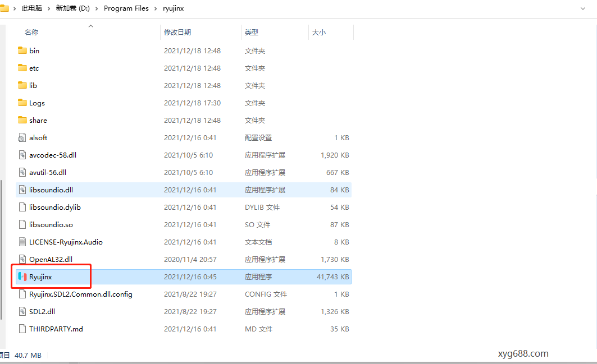Select the libsoundio.dylib file
Viewport: 597px width, 364px height.
point(56,207)
